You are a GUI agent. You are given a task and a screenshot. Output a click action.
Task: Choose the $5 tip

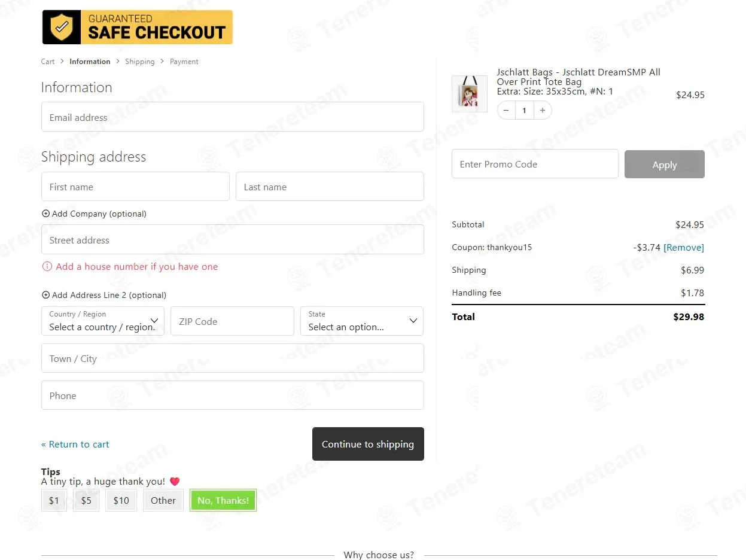click(86, 500)
